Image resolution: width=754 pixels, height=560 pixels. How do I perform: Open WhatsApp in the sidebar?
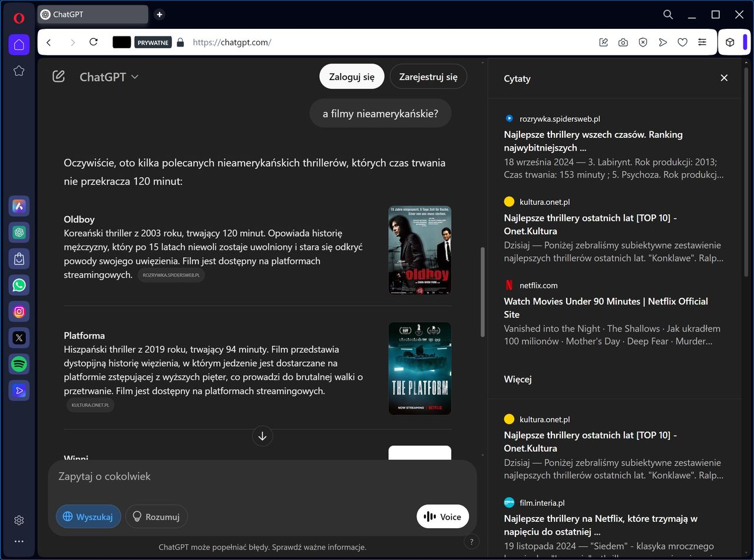coord(19,286)
